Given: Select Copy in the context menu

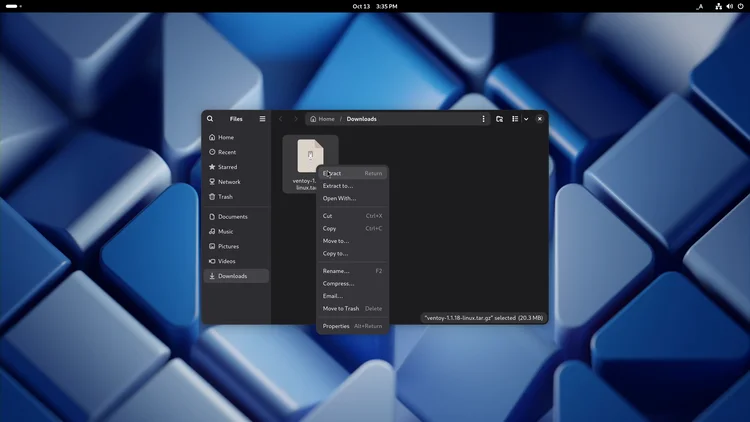Looking at the screenshot, I should (353, 228).
